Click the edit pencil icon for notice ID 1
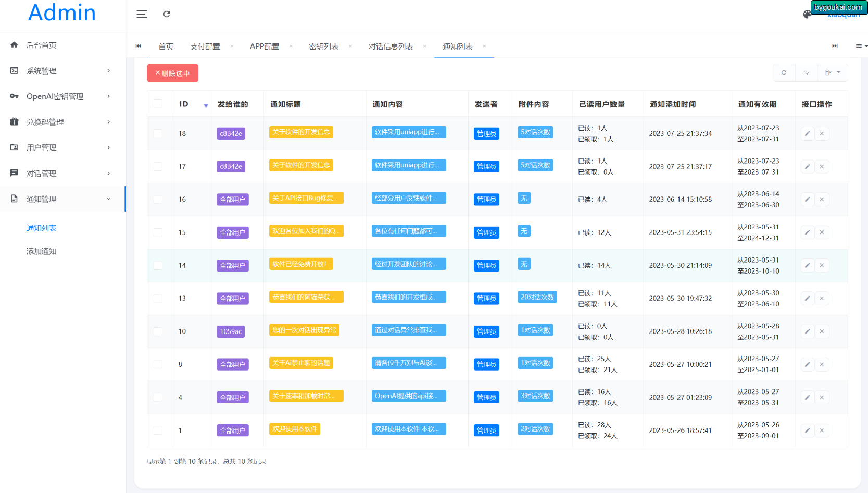The image size is (868, 493). pos(807,430)
